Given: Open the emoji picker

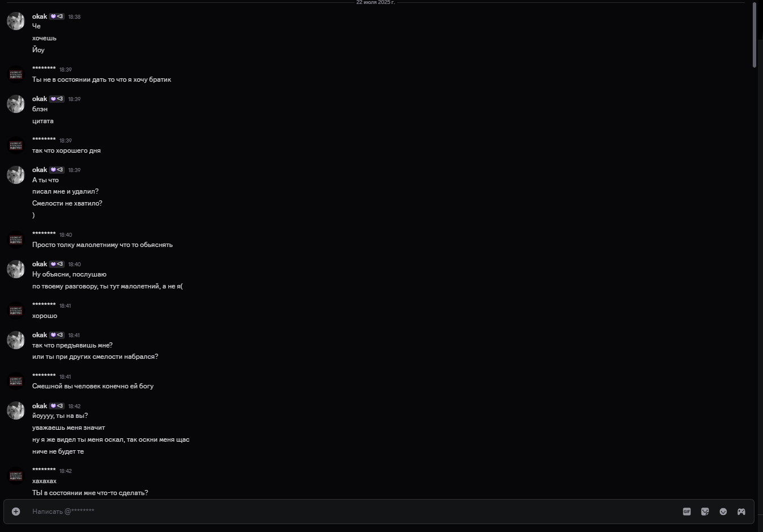Looking at the screenshot, I should 723,512.
